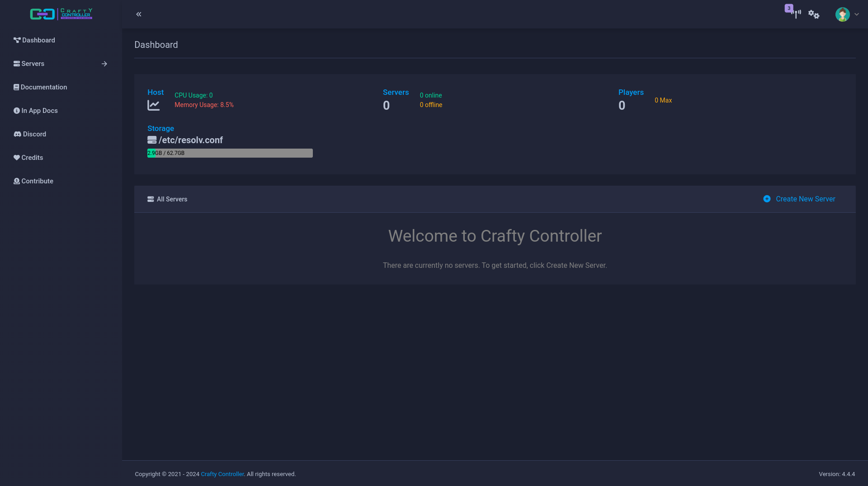Viewport: 868px width, 486px height.
Task: Open Crafty Controller footer link
Action: (222, 474)
